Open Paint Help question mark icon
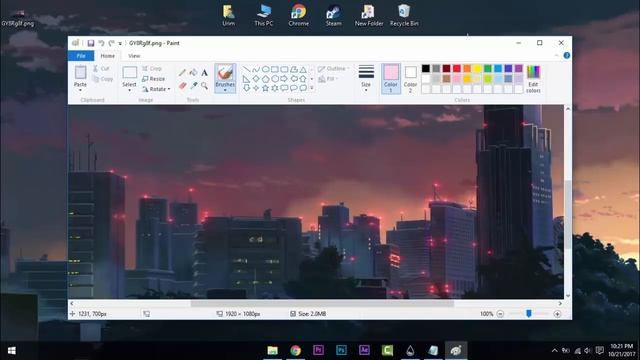This screenshot has height=360, width=640. point(567,56)
